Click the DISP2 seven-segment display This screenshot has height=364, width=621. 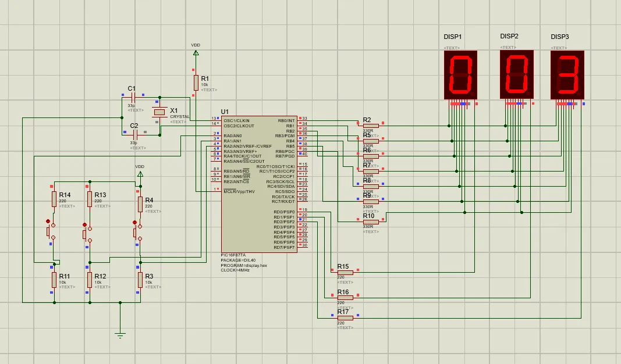[x=517, y=75]
